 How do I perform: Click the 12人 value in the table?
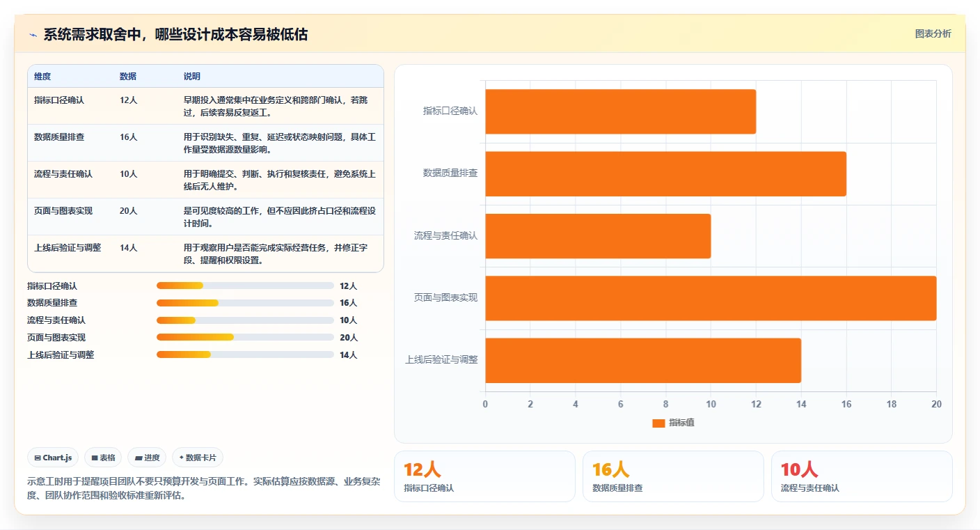129,100
